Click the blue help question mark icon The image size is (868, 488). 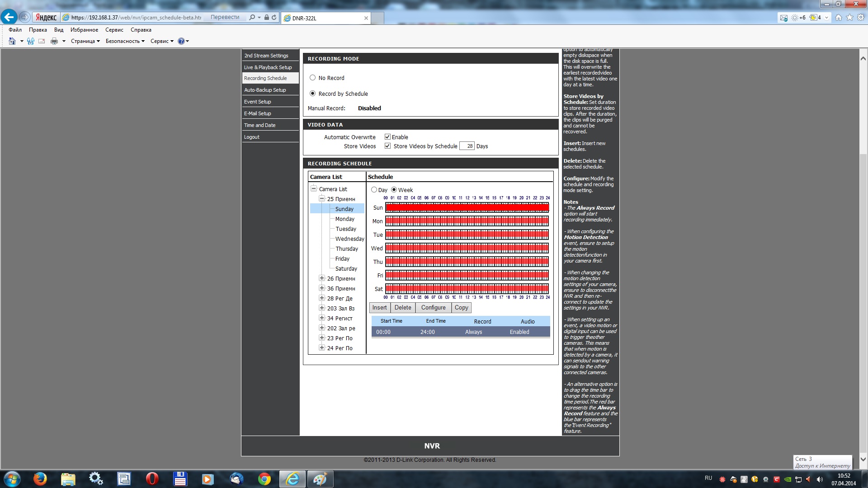181,41
